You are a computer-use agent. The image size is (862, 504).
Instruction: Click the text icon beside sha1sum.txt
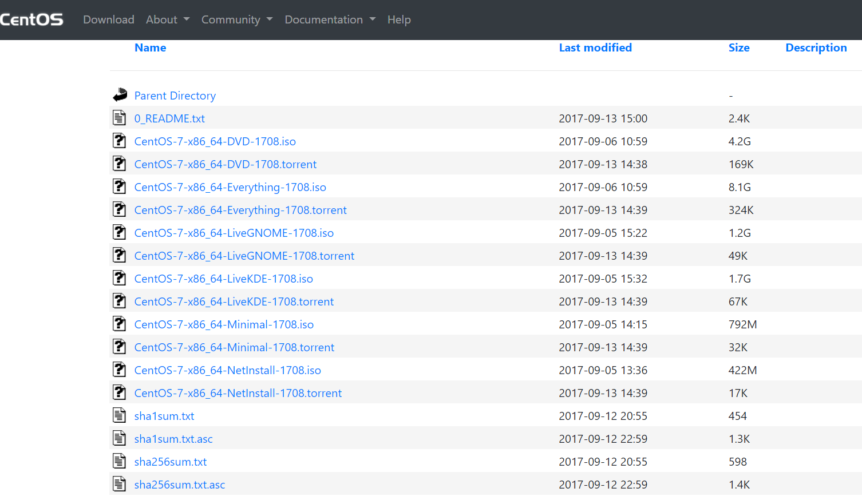[x=119, y=415]
